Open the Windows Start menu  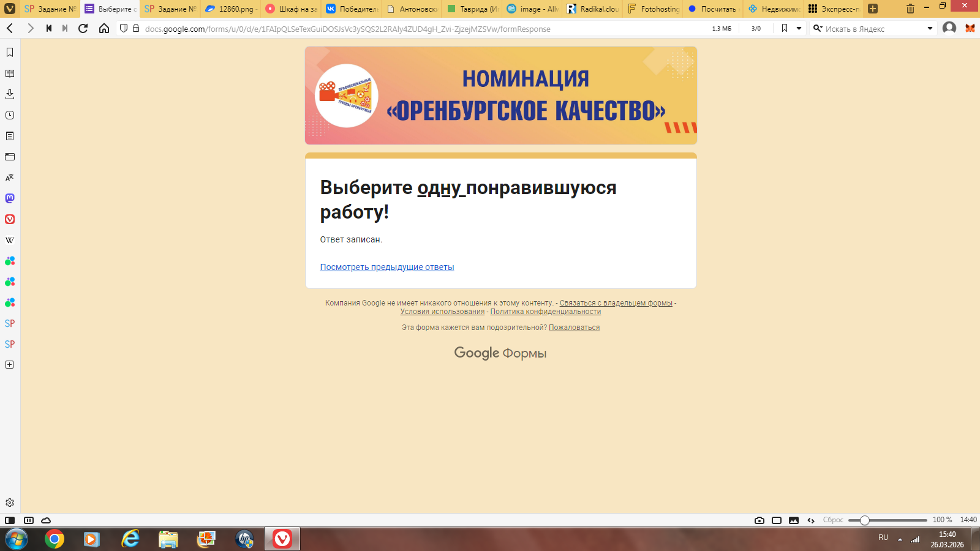point(16,539)
